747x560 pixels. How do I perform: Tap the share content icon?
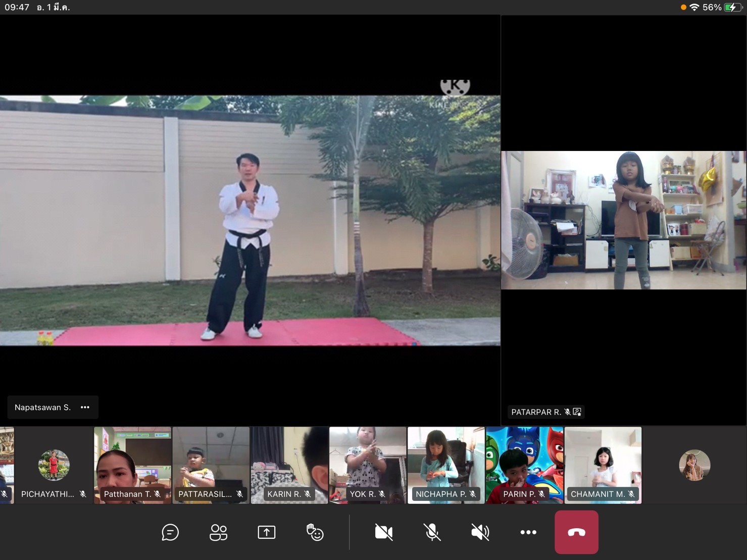(266, 532)
